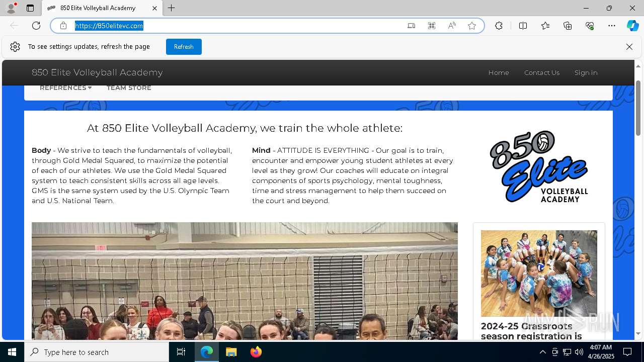Open the Contact Us page
Screen dimensions: 644x362
[542, 72]
